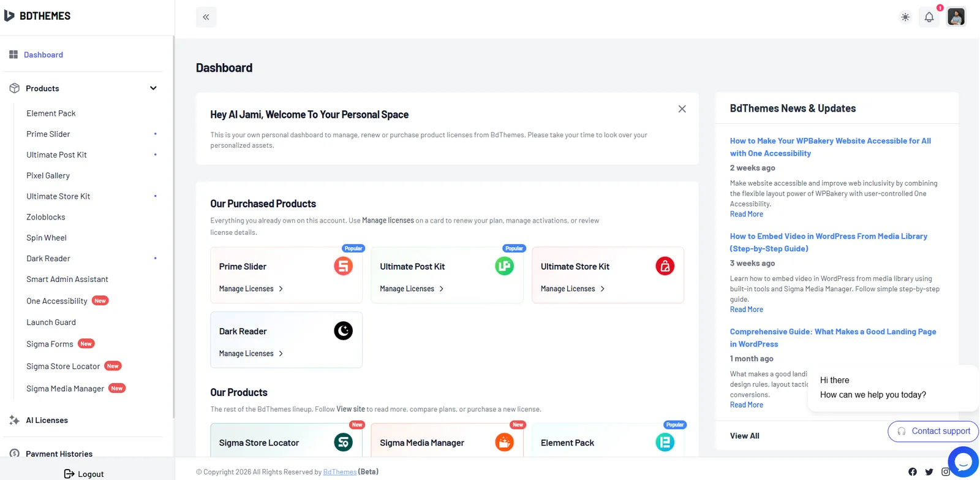Click the Dark Reader moon icon
980x480 pixels.
point(343,331)
